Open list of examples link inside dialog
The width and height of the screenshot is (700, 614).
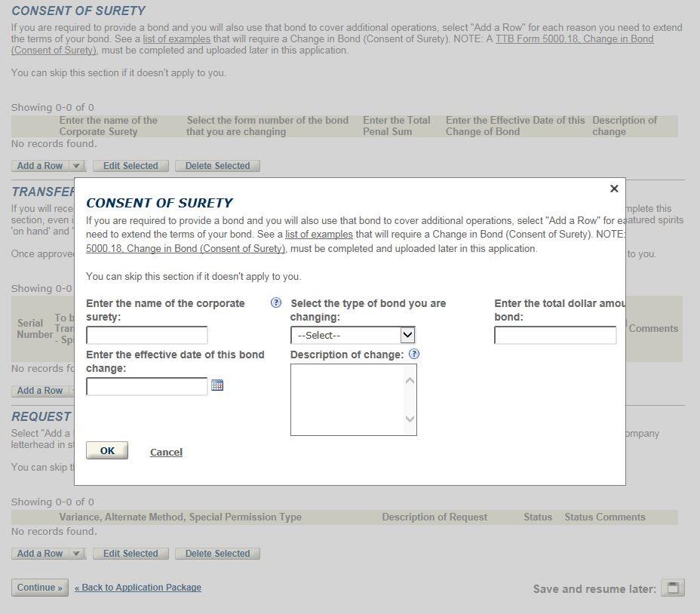coord(318,235)
